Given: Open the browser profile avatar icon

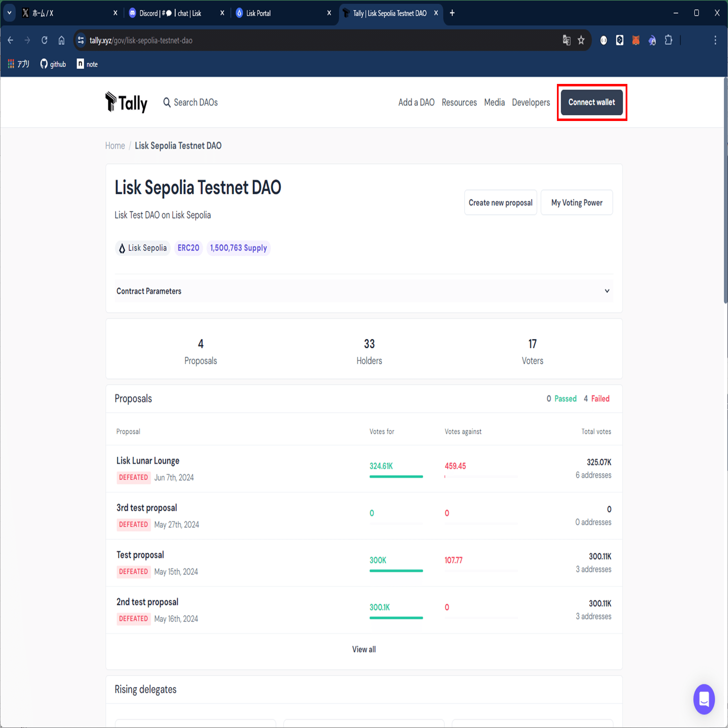Looking at the screenshot, I should [603, 40].
